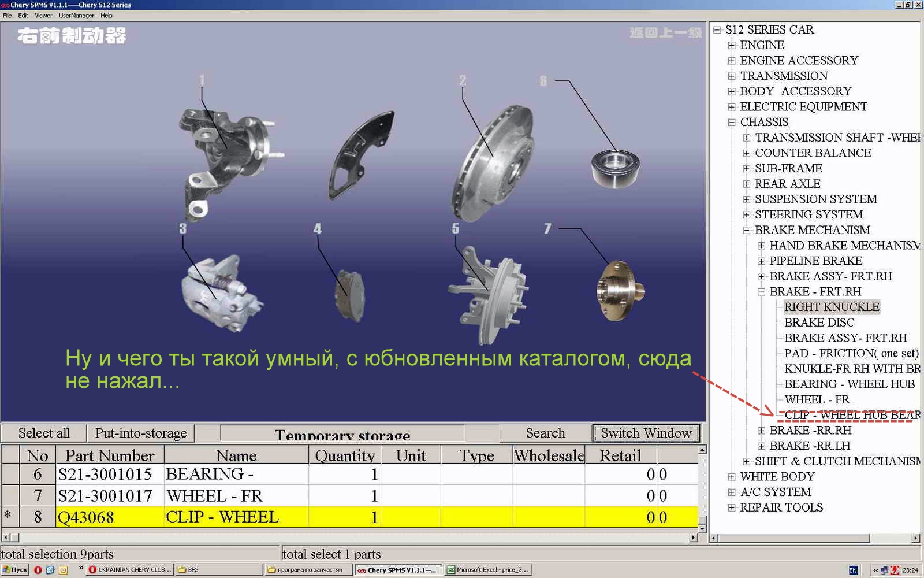
Task: Click the Put-into-storage button
Action: tap(141, 433)
